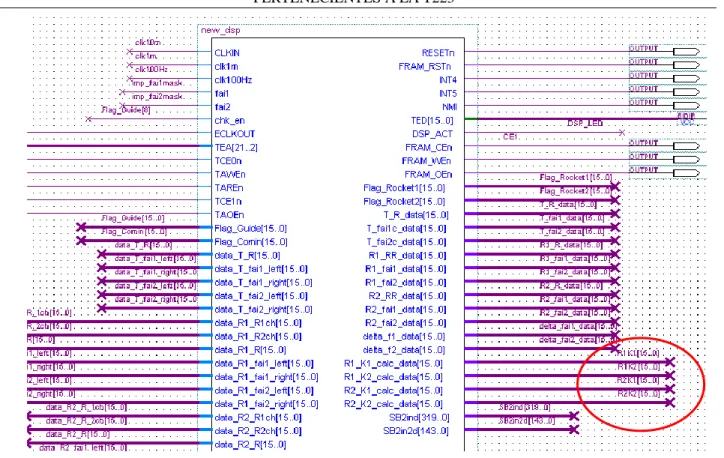Click the data_R2_R_2ob[15..0] wire label
The height and width of the screenshot is (458, 724).
(x=86, y=421)
